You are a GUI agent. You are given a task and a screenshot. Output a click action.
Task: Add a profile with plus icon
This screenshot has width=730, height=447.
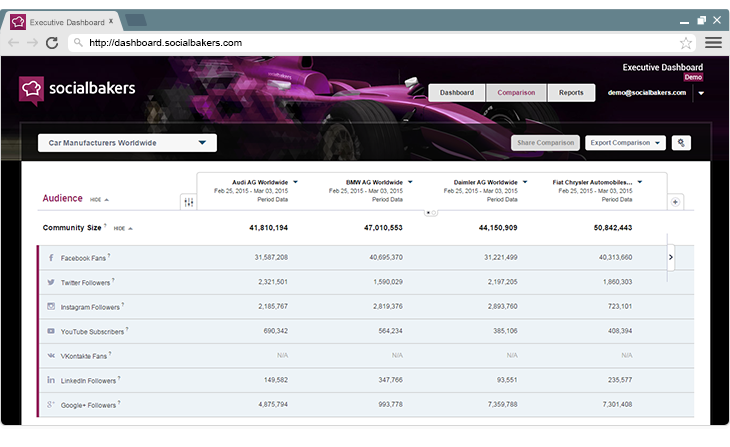676,202
